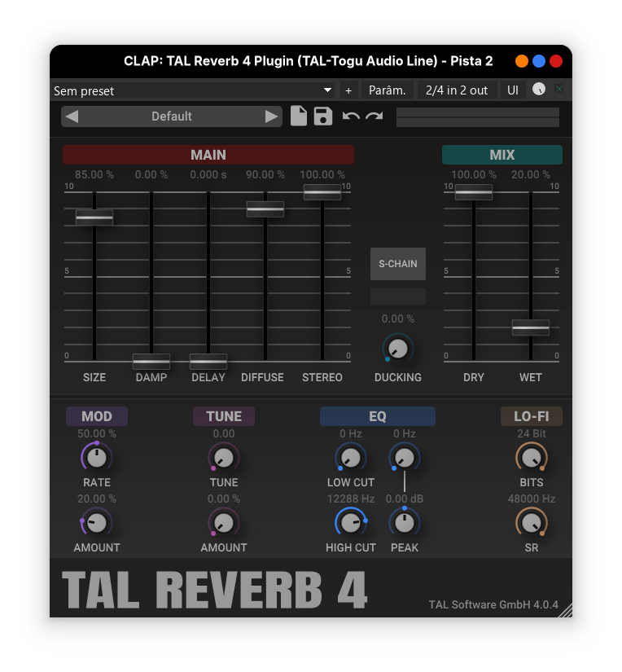622x672 pixels.
Task: Click the EQ section label
Action: [x=378, y=416]
